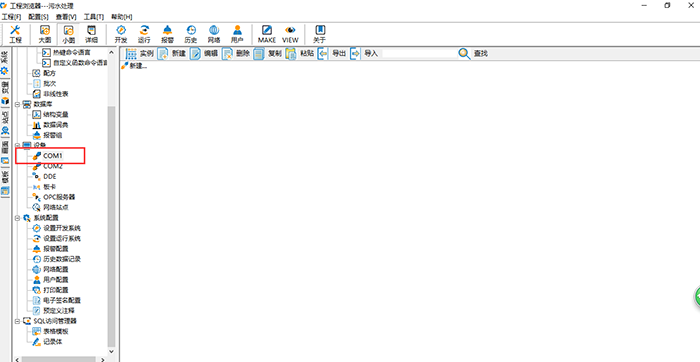This screenshot has width=700, height=362.
Task: Open the 开发 development system
Action: point(121,34)
